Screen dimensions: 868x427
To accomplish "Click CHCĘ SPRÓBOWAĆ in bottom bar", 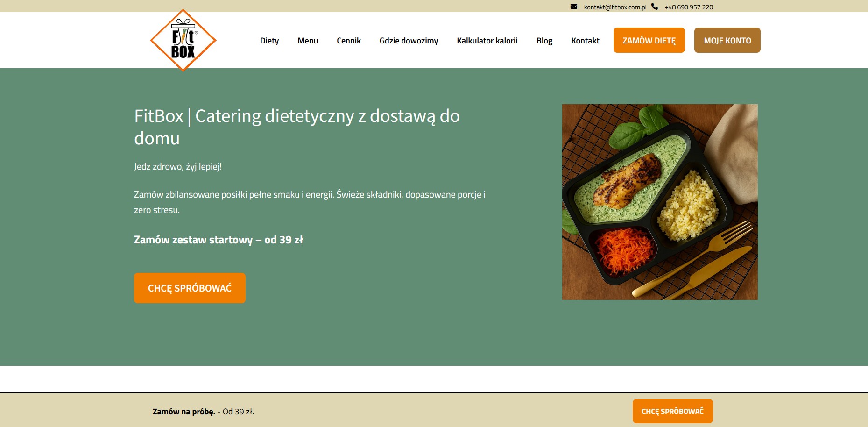I will [672, 411].
